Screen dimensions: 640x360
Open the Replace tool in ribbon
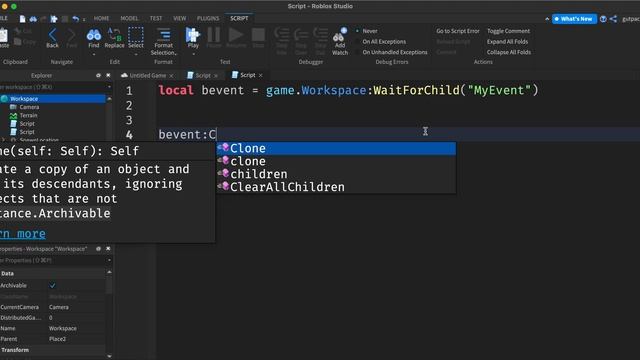click(x=114, y=38)
